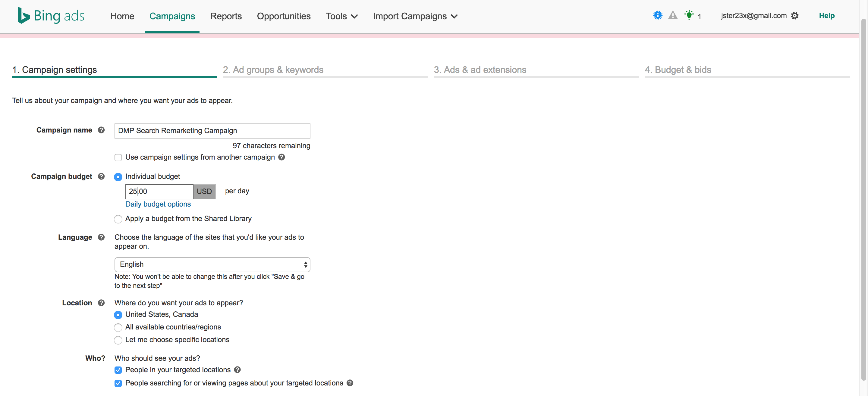Click help icon next to Language label

click(x=101, y=237)
